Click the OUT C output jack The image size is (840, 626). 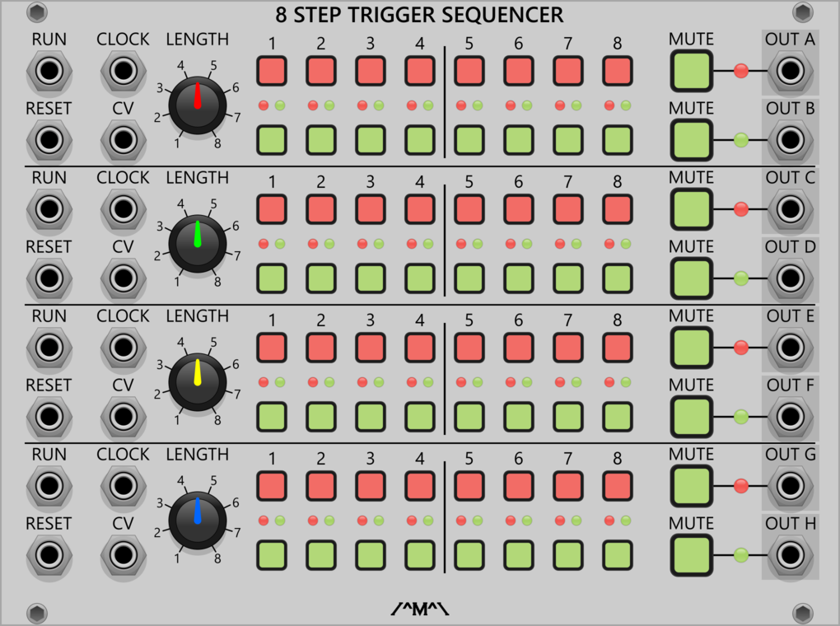791,209
